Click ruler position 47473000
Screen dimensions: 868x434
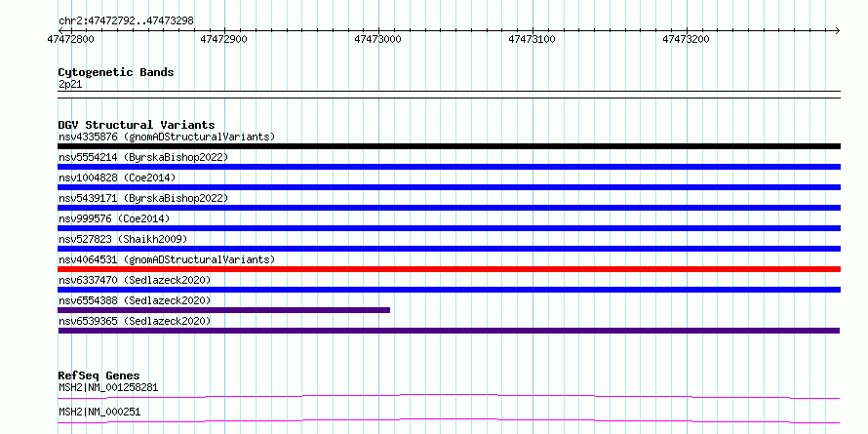coord(378,39)
